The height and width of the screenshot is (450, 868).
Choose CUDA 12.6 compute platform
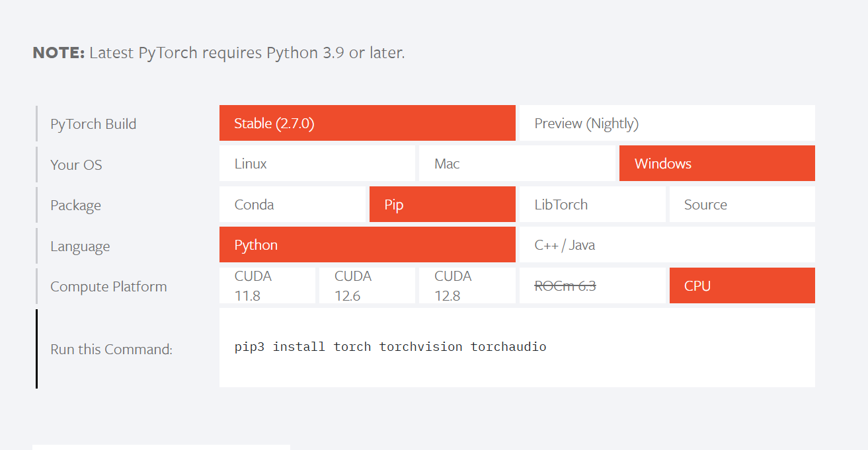(367, 285)
